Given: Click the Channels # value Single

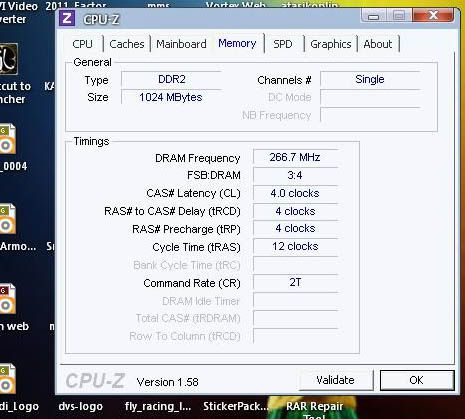Looking at the screenshot, I should 370,79.
